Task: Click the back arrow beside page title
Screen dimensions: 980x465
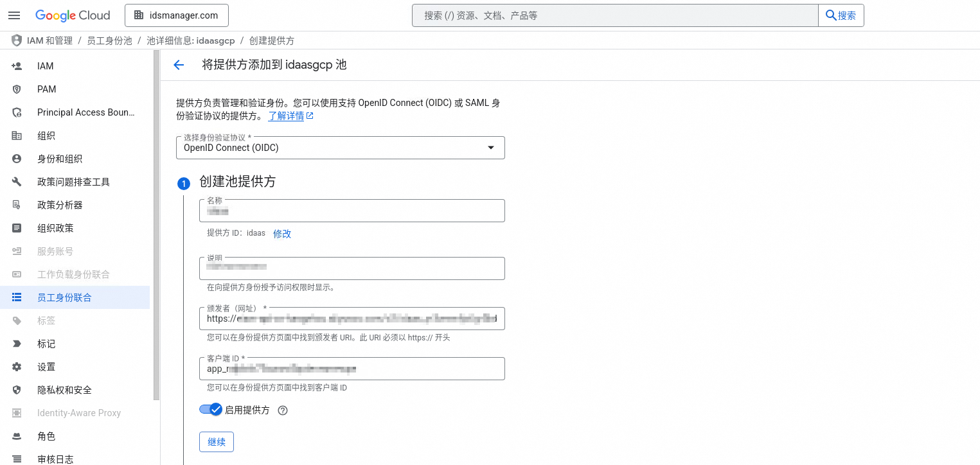Action: [179, 65]
